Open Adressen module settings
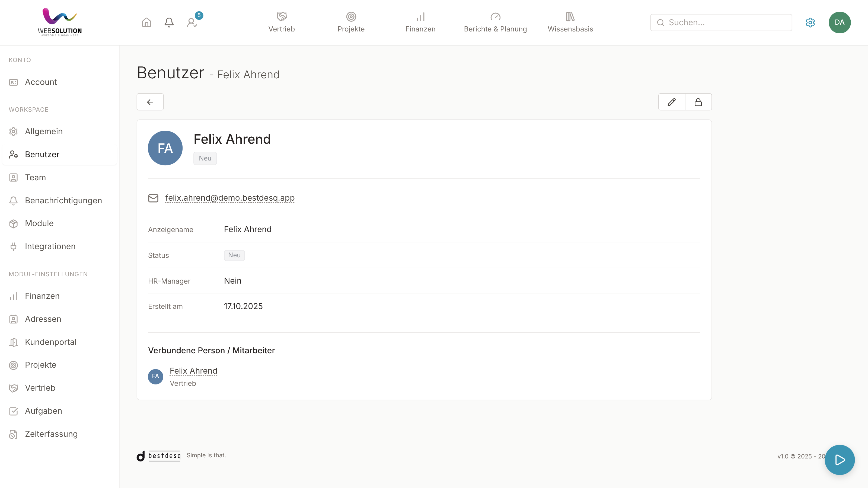868x488 pixels. (60, 319)
